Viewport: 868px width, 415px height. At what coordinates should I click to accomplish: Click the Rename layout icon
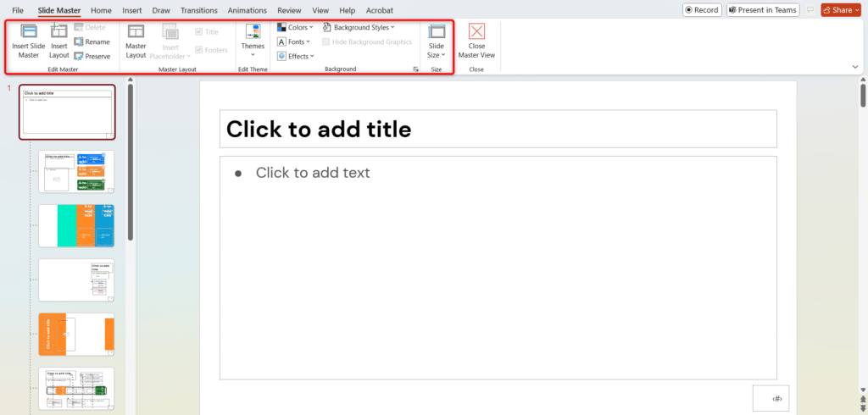point(79,41)
